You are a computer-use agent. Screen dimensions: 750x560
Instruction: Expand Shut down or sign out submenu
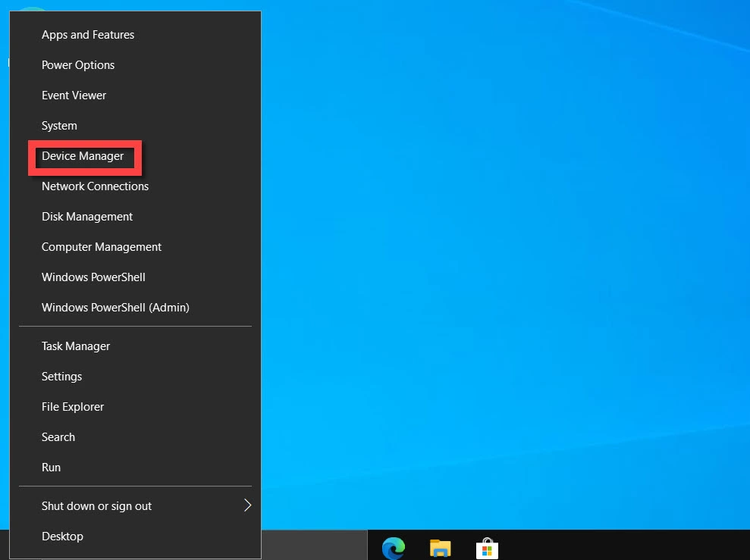[x=135, y=506]
